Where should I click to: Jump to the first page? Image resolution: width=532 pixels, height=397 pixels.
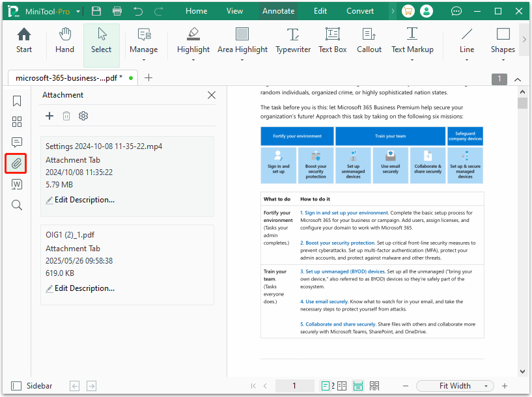click(x=253, y=386)
